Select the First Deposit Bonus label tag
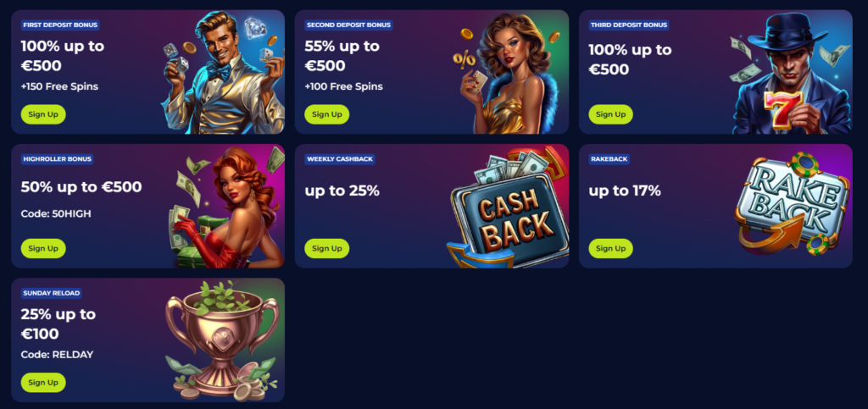The height and width of the screenshot is (409, 868). [60, 25]
